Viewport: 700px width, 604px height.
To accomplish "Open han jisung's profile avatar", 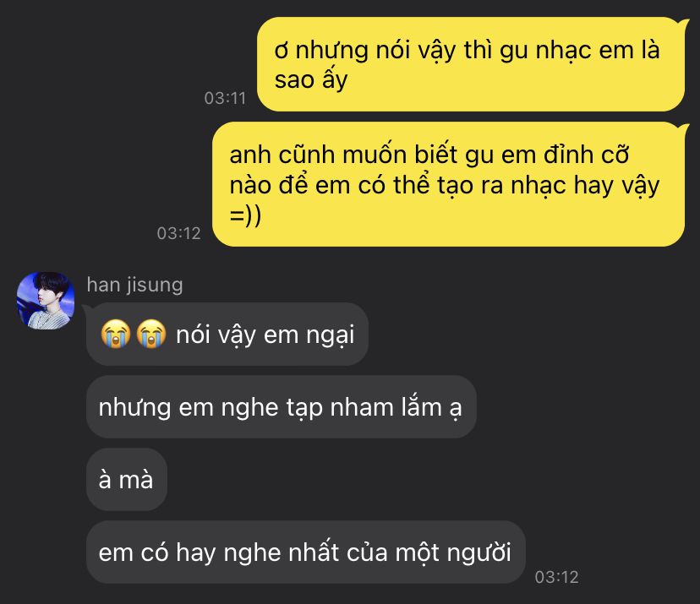I will [46, 301].
